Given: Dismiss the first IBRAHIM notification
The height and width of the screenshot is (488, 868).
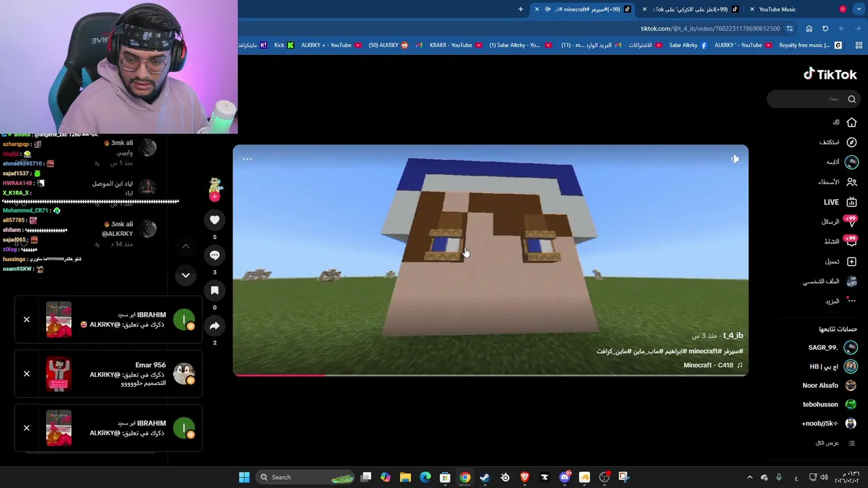Looking at the screenshot, I should (x=26, y=319).
